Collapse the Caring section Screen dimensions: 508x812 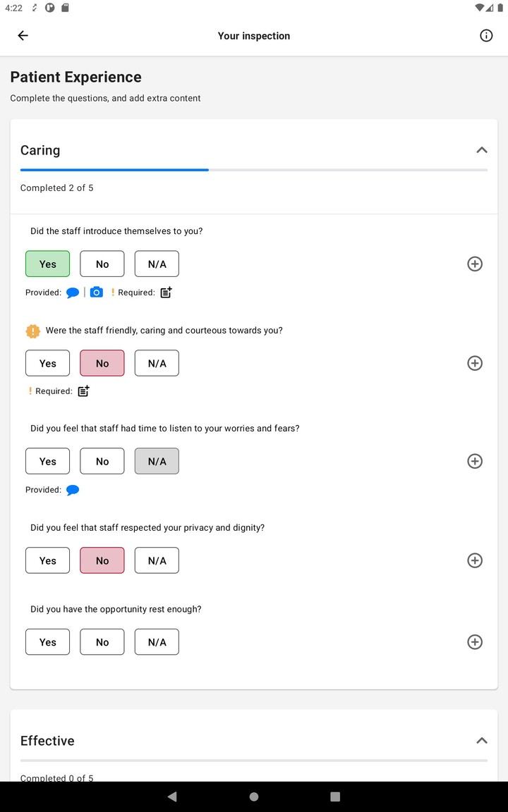[481, 150]
